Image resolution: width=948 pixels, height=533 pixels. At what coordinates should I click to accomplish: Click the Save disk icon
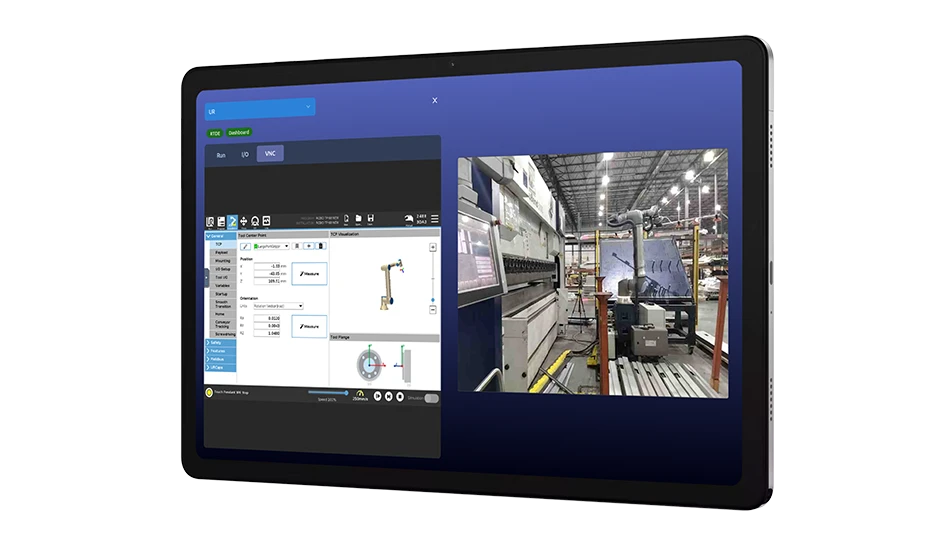370,220
